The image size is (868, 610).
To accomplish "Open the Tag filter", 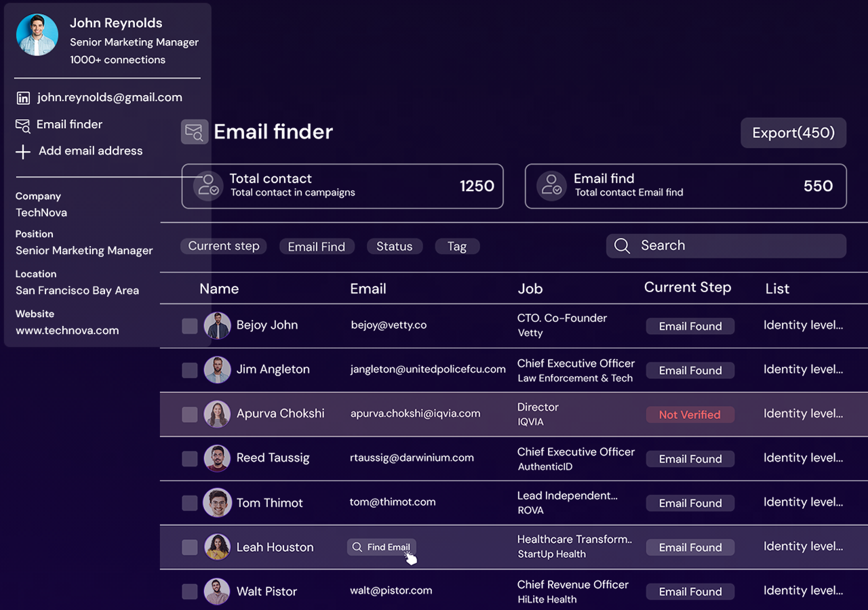I will coord(457,247).
